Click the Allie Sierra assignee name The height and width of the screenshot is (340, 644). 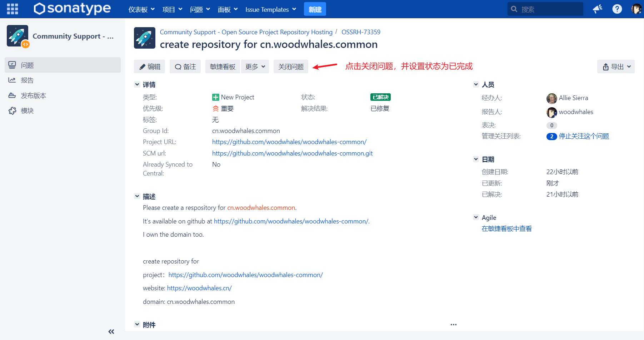coord(573,98)
